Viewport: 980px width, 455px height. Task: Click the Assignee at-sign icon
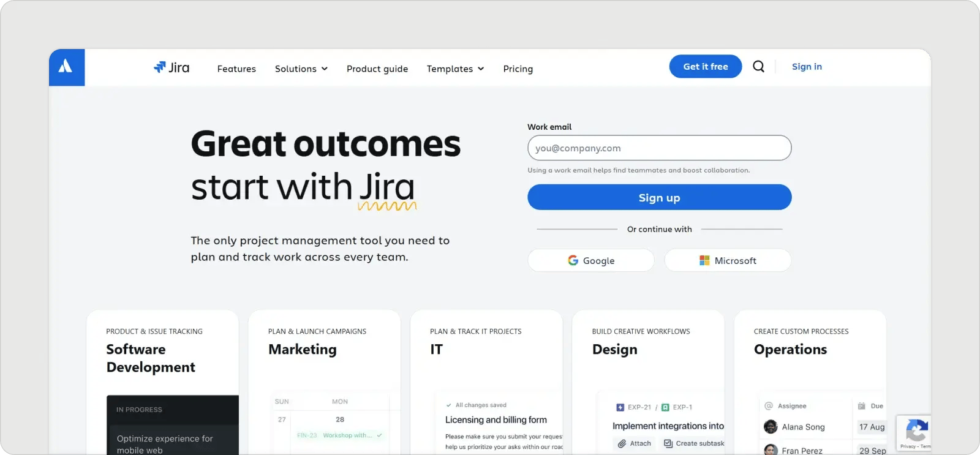point(769,405)
